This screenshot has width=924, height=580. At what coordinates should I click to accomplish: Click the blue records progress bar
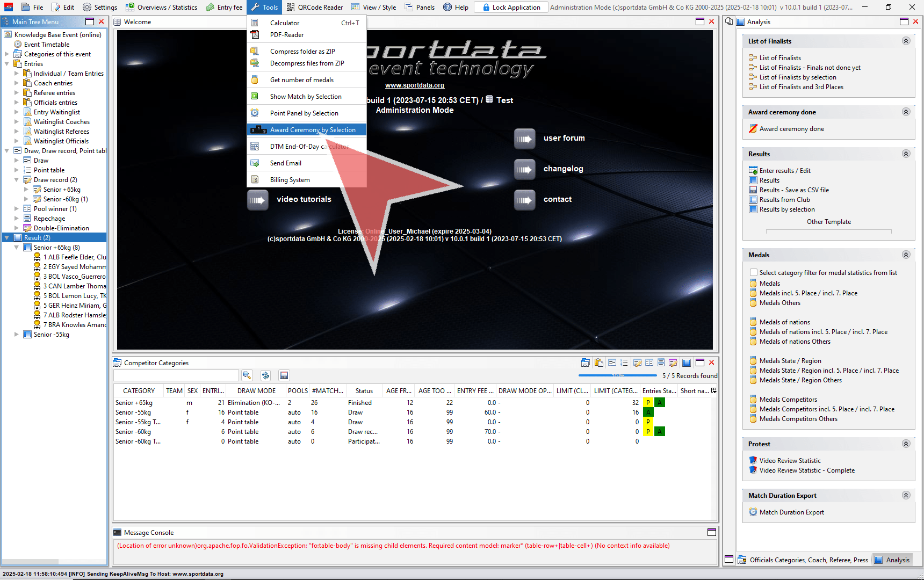[x=617, y=375]
